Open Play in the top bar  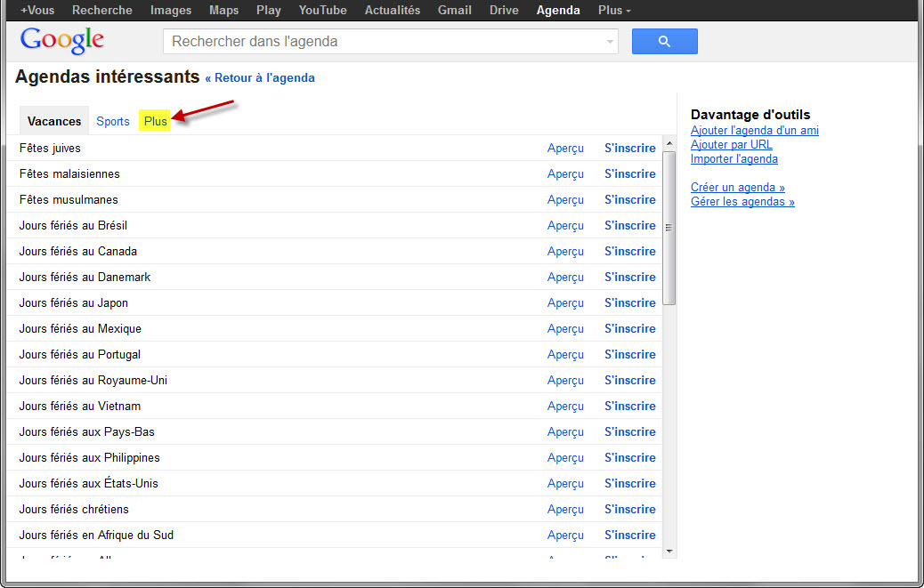coord(269,10)
